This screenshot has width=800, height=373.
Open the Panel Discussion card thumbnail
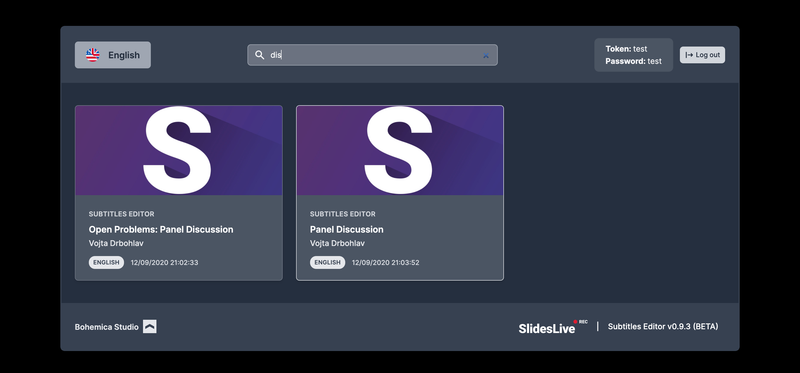(x=400, y=151)
